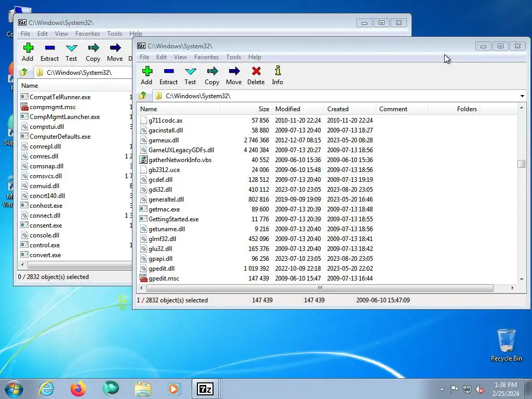This screenshot has height=399, width=532.
Task: Click the Comment column header
Action: point(402,109)
